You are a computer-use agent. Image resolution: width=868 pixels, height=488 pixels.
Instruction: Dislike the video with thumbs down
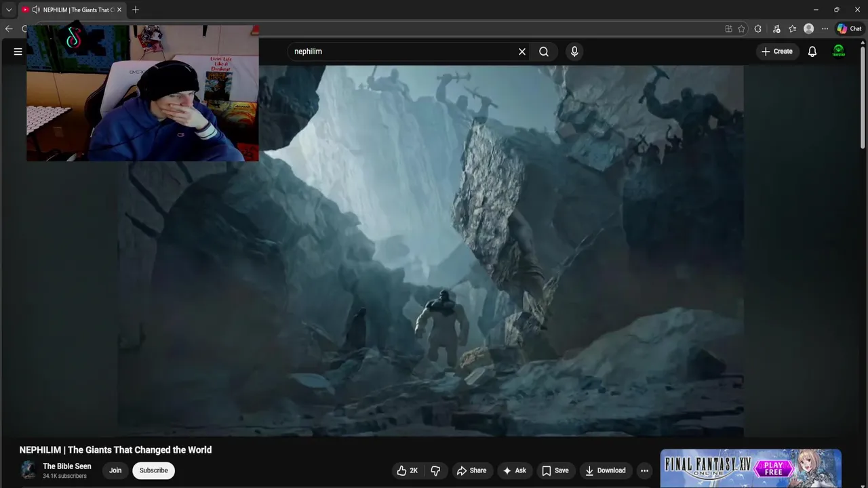click(x=435, y=470)
